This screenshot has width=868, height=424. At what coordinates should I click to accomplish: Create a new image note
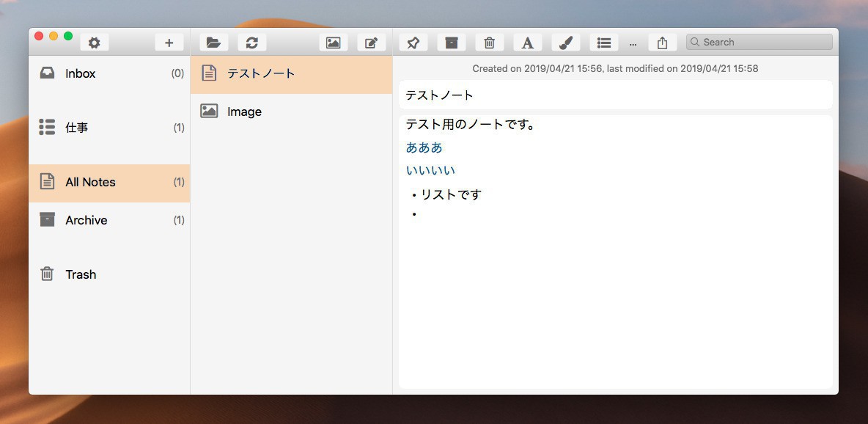(x=334, y=43)
